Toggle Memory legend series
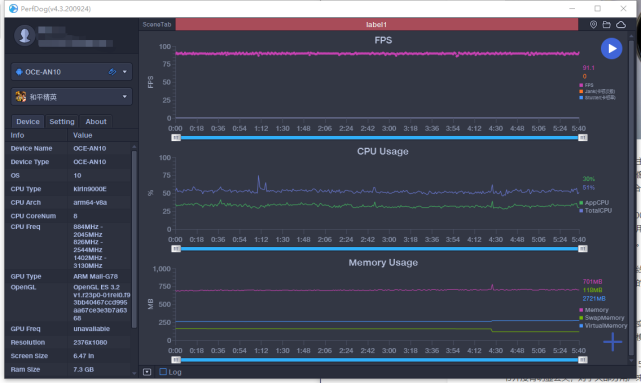This screenshot has width=641, height=383. click(x=594, y=310)
